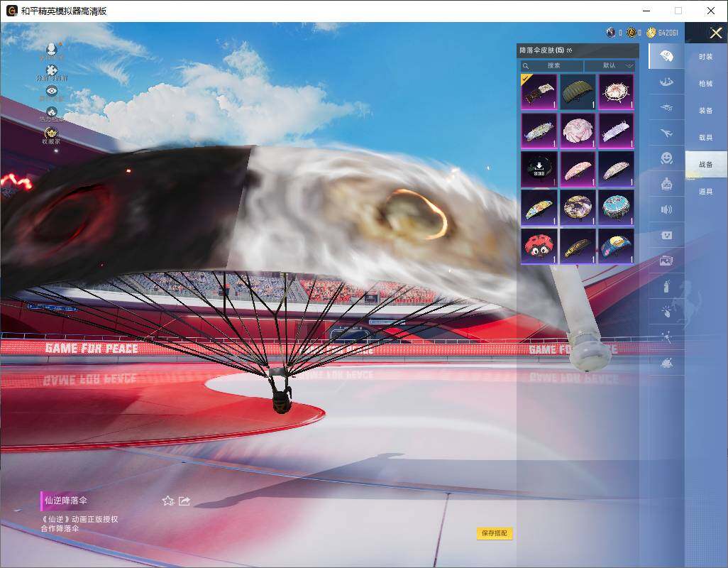728x568 pixels.
Task: Click the 642061 gold balance text
Action: click(668, 33)
